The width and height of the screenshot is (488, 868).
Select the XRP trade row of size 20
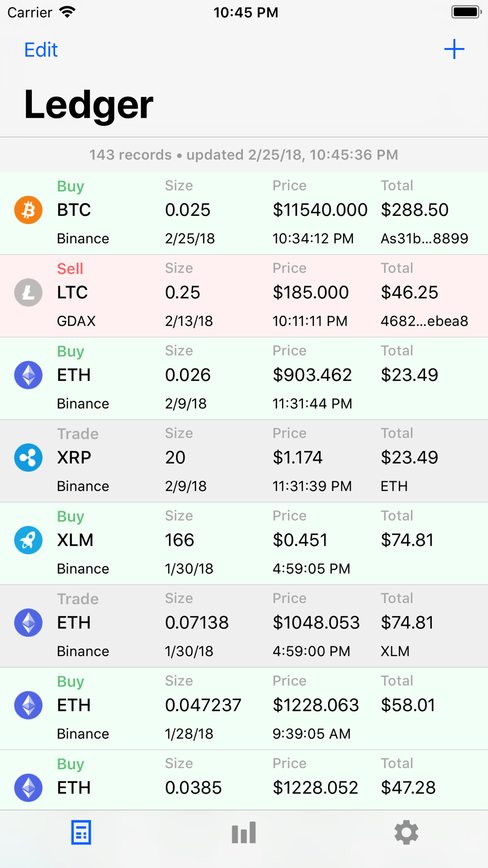244,460
